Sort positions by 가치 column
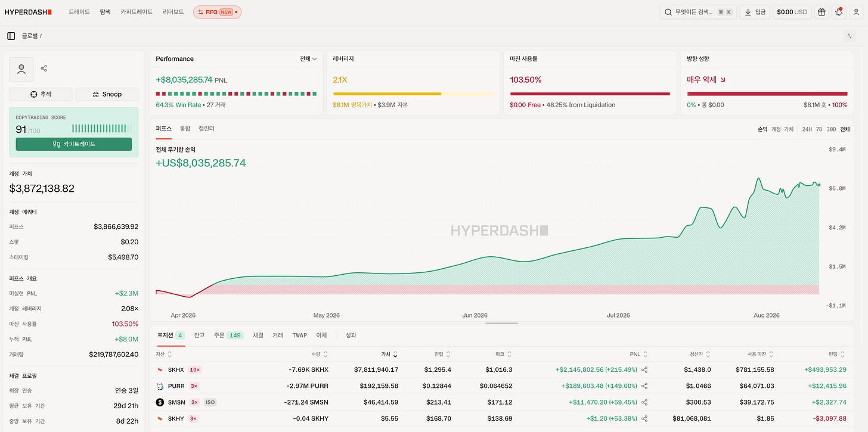868x432 pixels. pyautogui.click(x=389, y=354)
